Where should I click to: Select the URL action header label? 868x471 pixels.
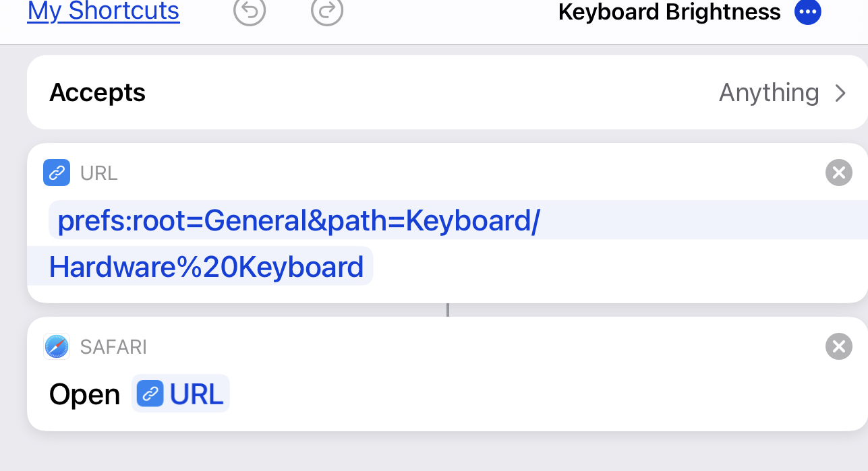[99, 173]
